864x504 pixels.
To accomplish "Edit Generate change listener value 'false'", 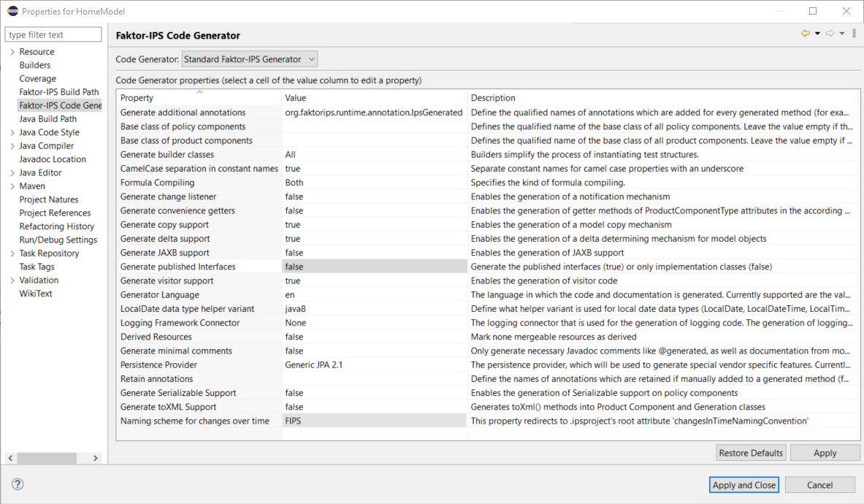I will [374, 196].
